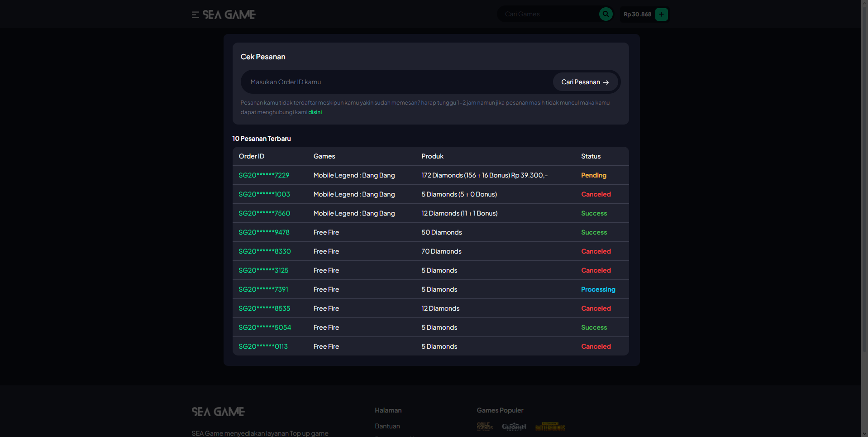Screen dimensions: 868x437
Task: Open order SG20******8330
Action: coord(265,251)
